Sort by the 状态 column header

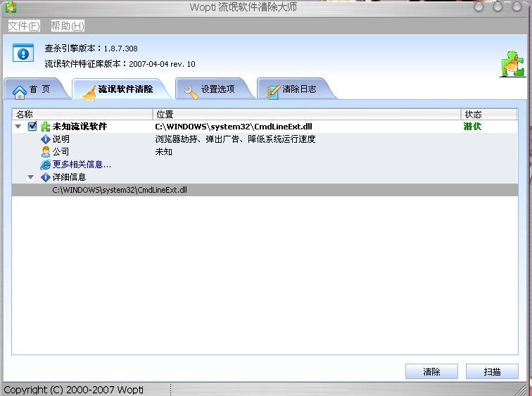489,114
